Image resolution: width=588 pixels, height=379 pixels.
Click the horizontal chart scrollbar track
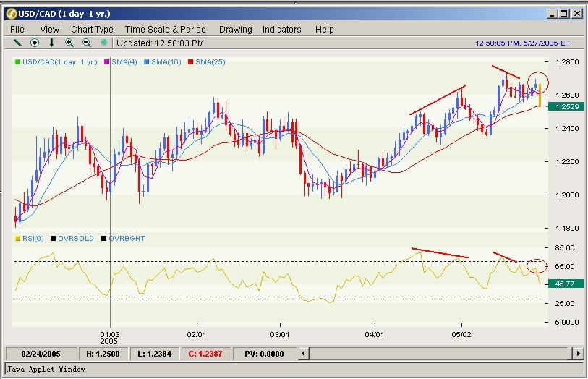440,353
